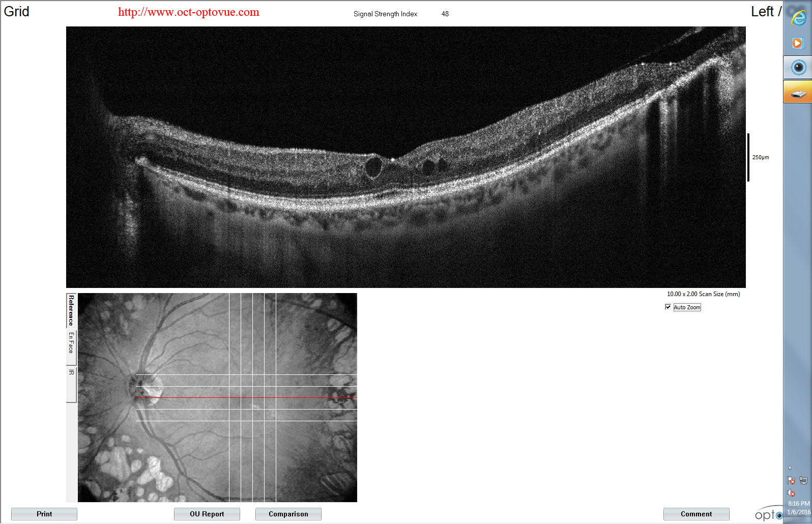Show hidden system tray icons arrow
Image resolution: width=812 pixels, height=524 pixels.
point(790,468)
